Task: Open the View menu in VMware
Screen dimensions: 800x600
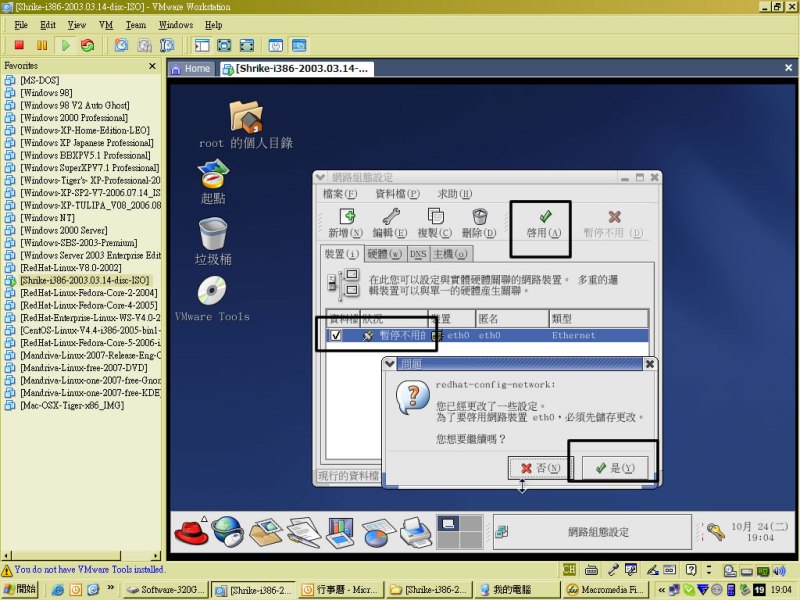Action: tap(77, 25)
